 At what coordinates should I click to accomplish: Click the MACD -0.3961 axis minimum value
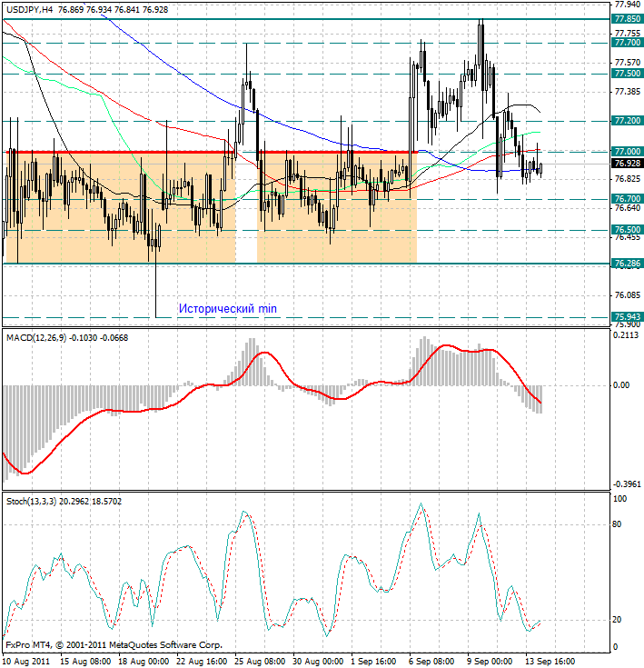click(627, 484)
